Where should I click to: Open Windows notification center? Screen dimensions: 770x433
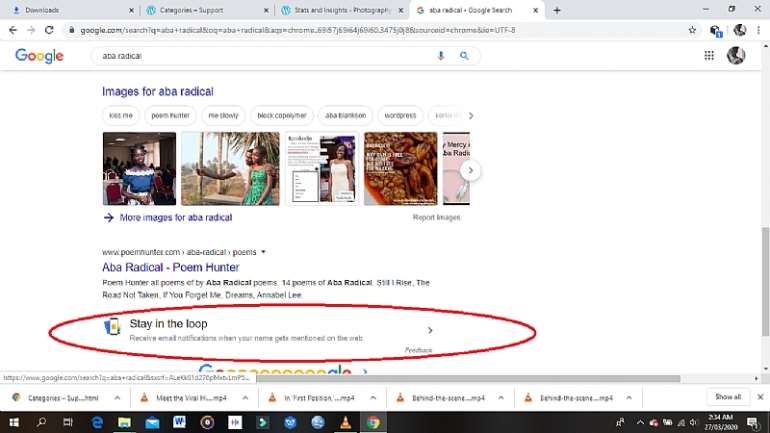pos(752,422)
